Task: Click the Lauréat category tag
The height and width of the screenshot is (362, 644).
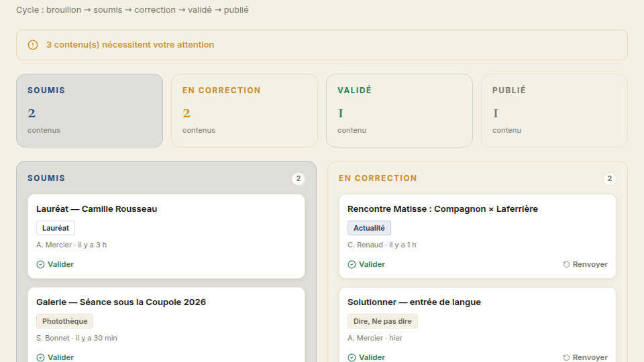Action: (56, 228)
